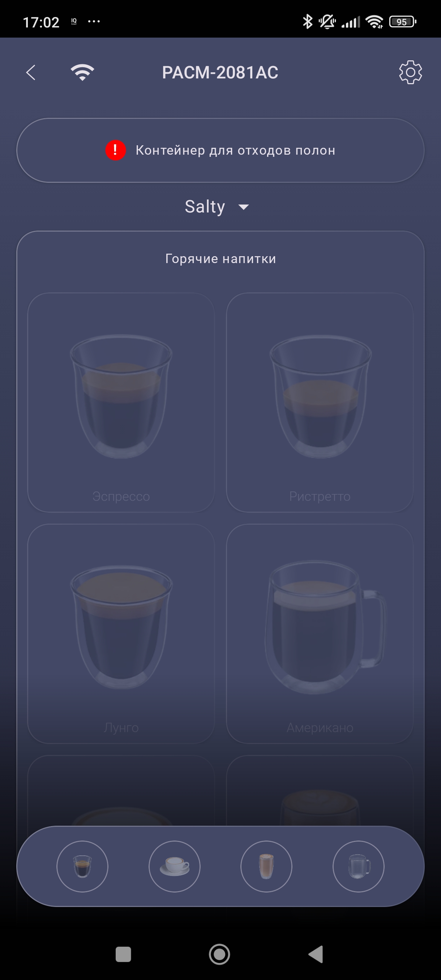This screenshot has height=980, width=441.
Task: Choose the Лунго drink card
Action: [x=121, y=634]
